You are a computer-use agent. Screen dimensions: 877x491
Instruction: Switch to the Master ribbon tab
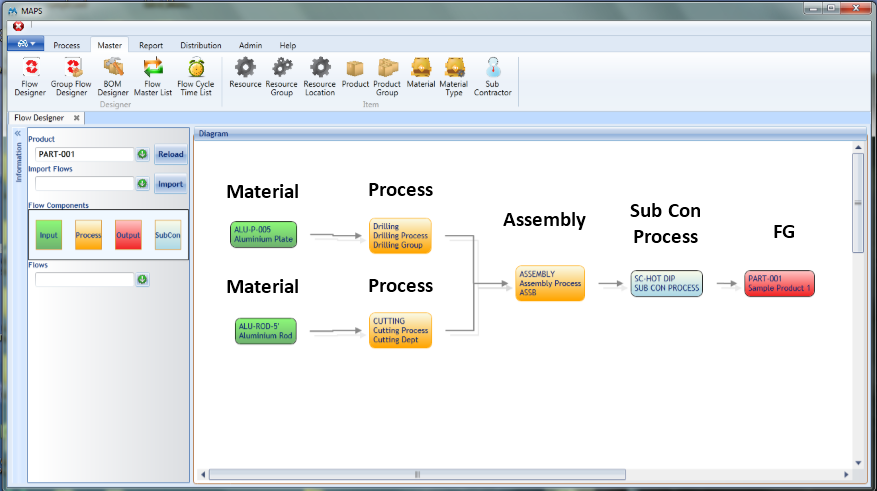coord(110,45)
